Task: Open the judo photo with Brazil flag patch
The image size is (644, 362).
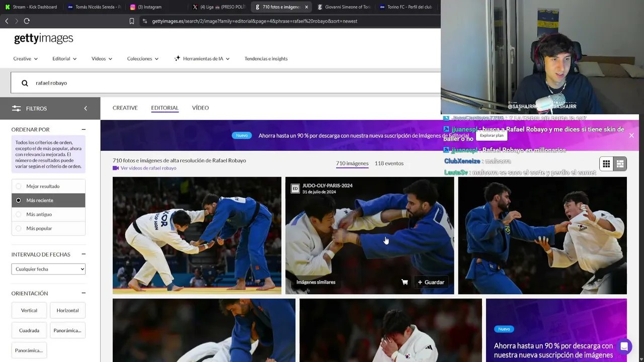Action: pos(542,235)
